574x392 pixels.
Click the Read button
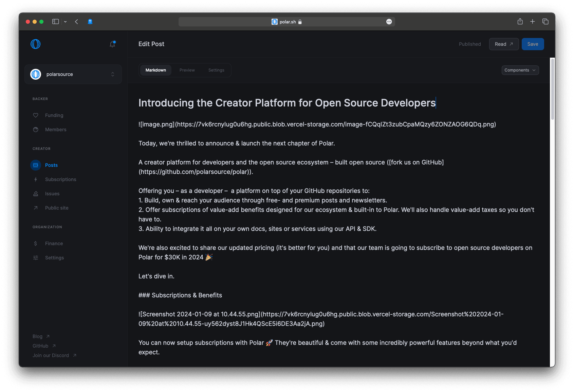click(504, 44)
